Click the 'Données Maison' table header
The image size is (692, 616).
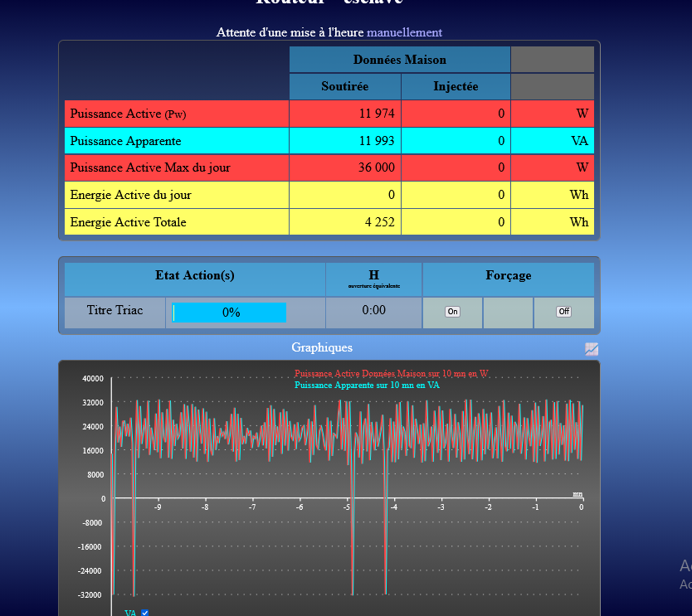coord(399,60)
